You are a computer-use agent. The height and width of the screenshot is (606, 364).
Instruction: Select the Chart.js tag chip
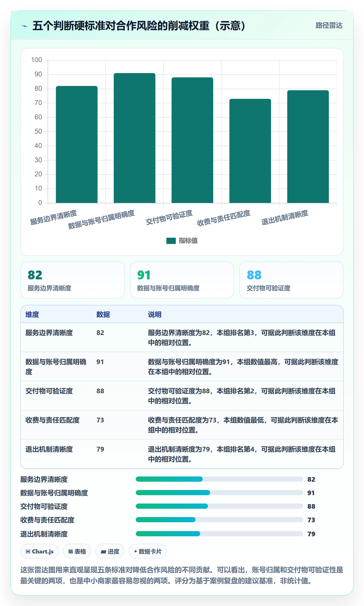40,551
